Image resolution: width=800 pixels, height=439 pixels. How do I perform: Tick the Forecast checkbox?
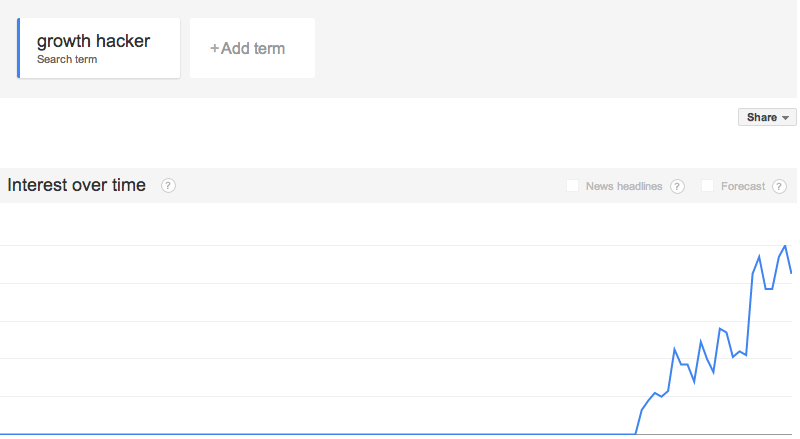pyautogui.click(x=707, y=186)
